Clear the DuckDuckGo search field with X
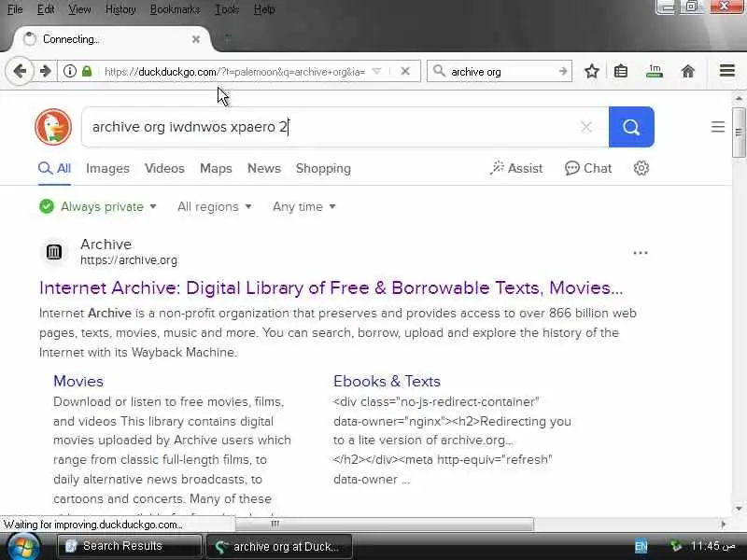 pyautogui.click(x=586, y=127)
